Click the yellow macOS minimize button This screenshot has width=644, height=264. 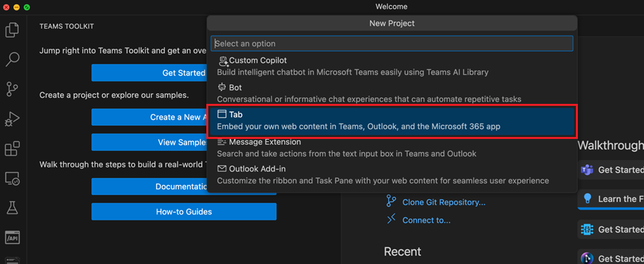pos(17,7)
